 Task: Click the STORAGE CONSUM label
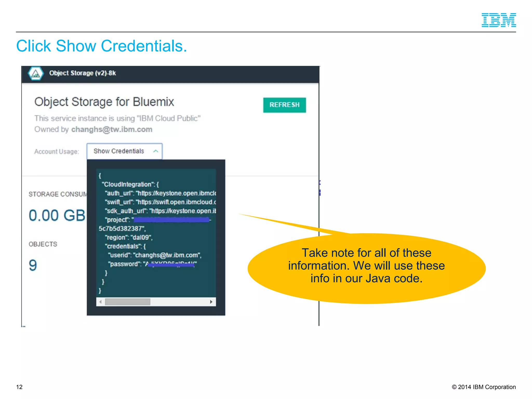tap(58, 194)
